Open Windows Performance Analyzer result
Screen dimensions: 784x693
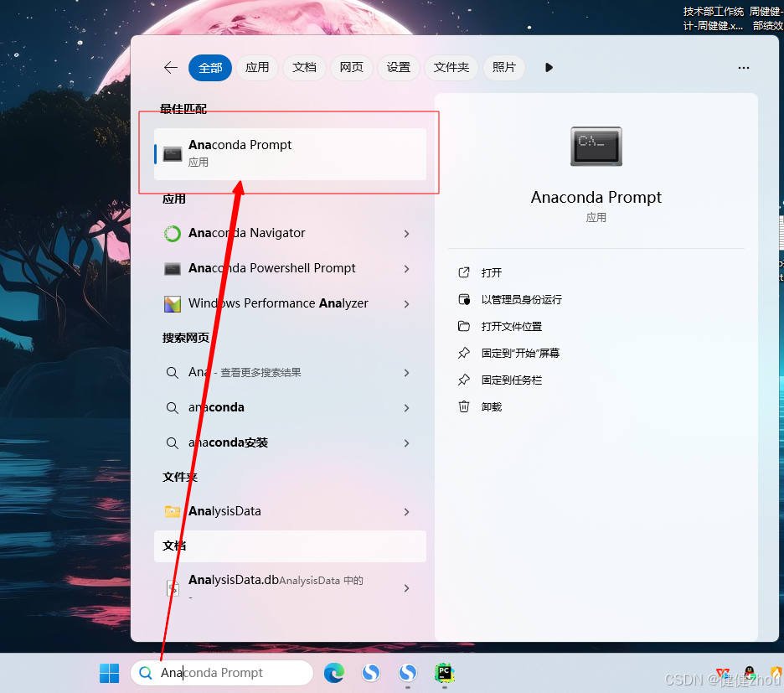point(290,303)
